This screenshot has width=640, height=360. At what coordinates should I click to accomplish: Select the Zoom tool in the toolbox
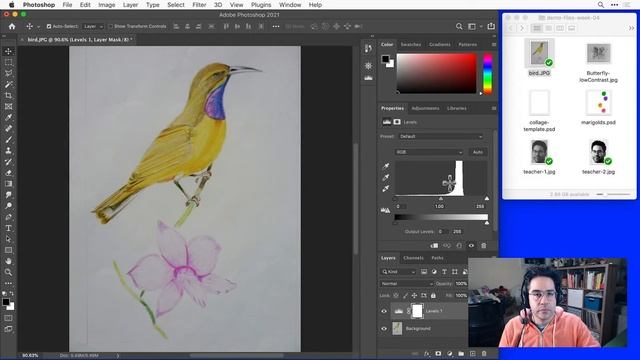8,272
